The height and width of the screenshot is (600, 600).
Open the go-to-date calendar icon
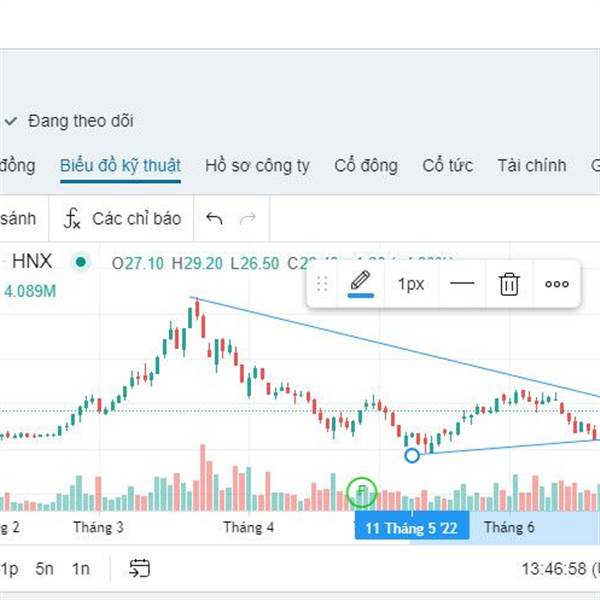pyautogui.click(x=139, y=568)
